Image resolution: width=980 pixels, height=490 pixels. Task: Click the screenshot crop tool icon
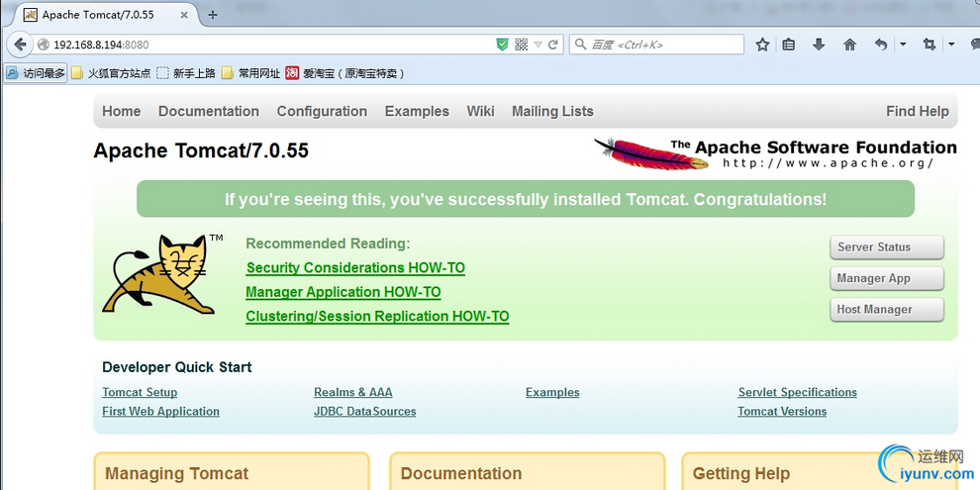click(x=930, y=45)
